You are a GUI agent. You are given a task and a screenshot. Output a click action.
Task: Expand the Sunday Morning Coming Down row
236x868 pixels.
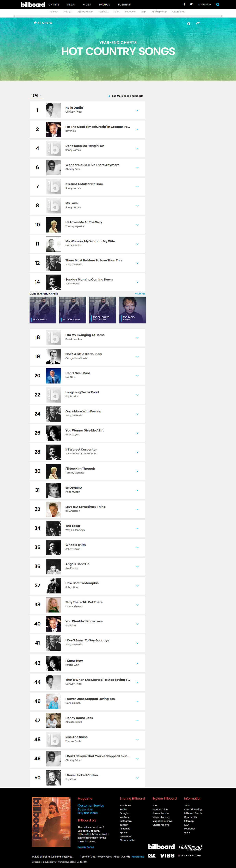click(x=137, y=282)
